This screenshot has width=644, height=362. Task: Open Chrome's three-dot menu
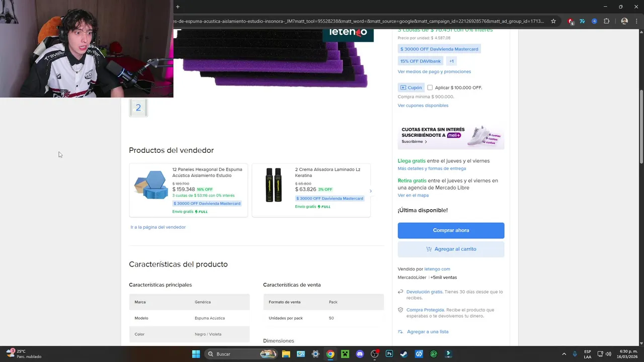point(637,21)
